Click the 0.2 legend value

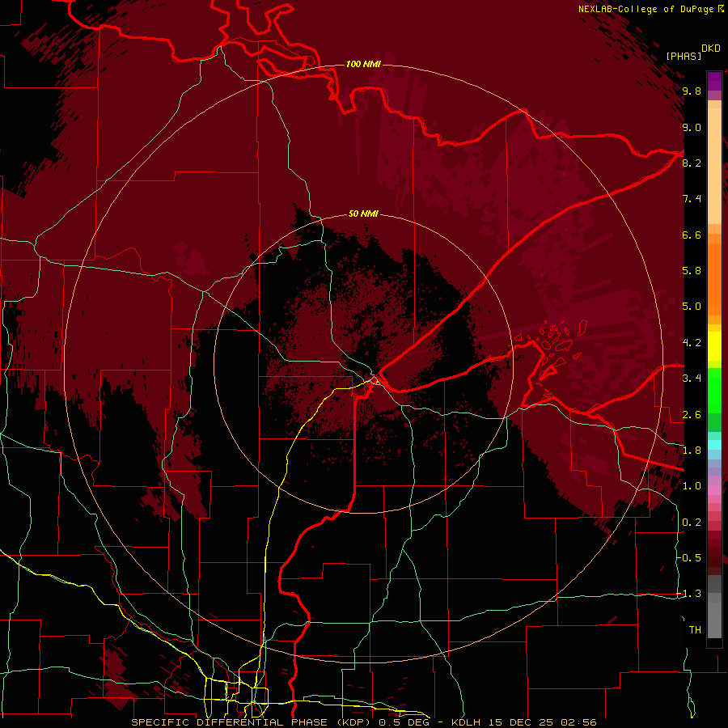[x=692, y=523]
